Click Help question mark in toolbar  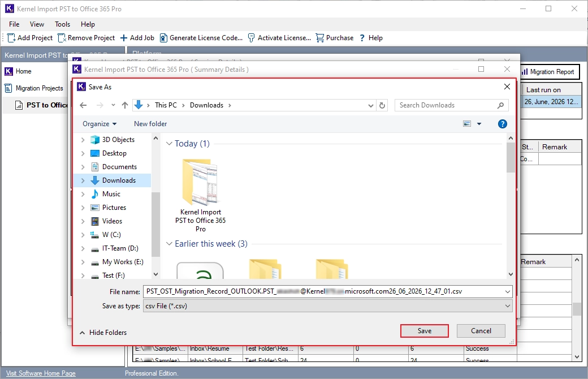[362, 38]
